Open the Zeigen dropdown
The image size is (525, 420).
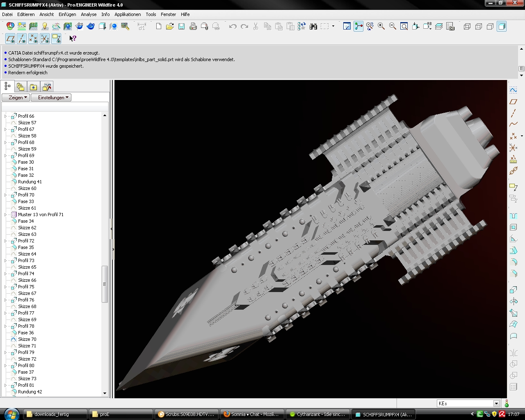[x=16, y=98]
